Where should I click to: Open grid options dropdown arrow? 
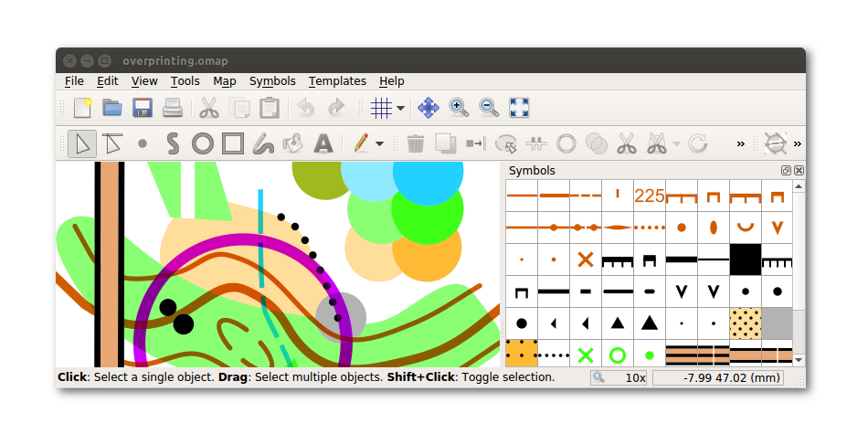pyautogui.click(x=400, y=108)
